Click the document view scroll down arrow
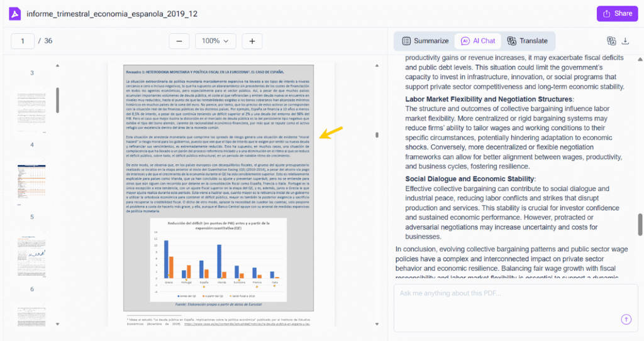644x341 pixels. tap(377, 325)
